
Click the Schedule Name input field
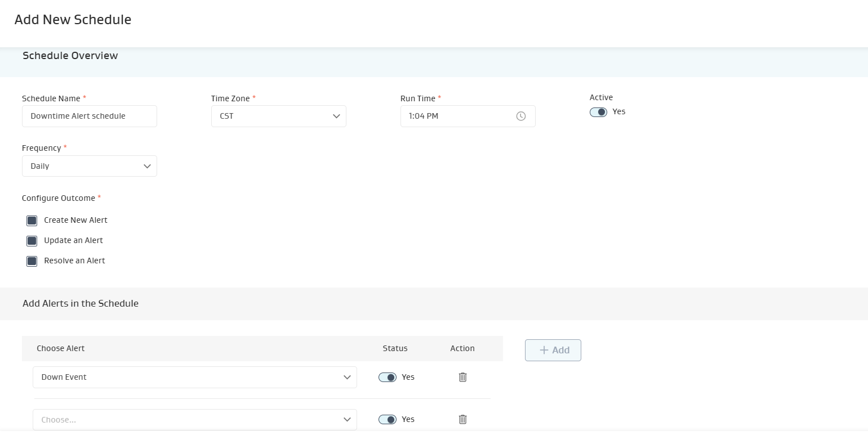coord(89,116)
